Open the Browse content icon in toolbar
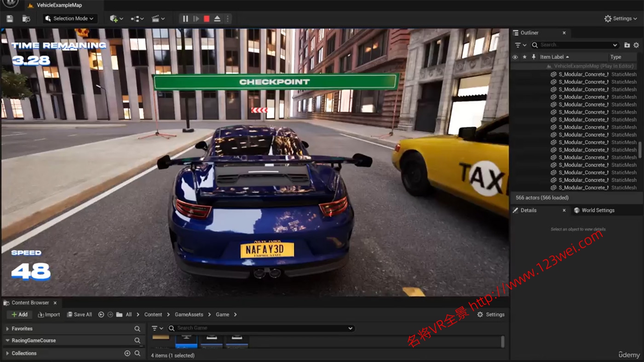This screenshot has width=644, height=362. (x=26, y=19)
